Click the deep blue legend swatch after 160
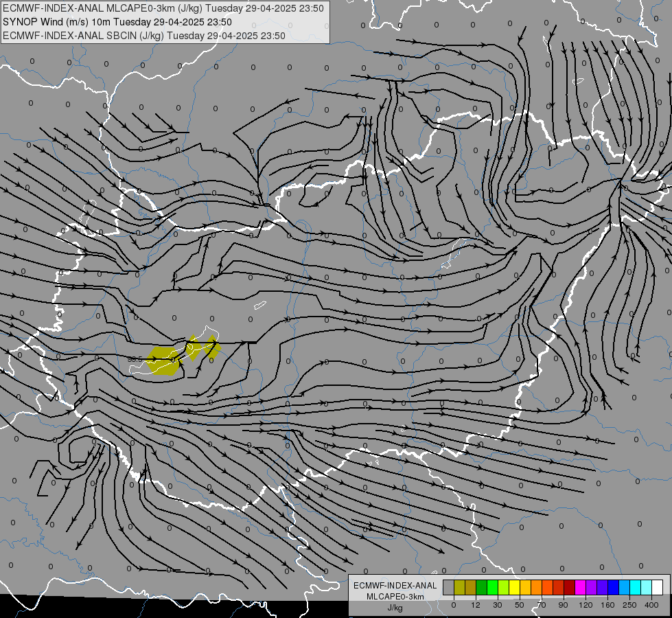This screenshot has width=672, height=618. (x=613, y=587)
